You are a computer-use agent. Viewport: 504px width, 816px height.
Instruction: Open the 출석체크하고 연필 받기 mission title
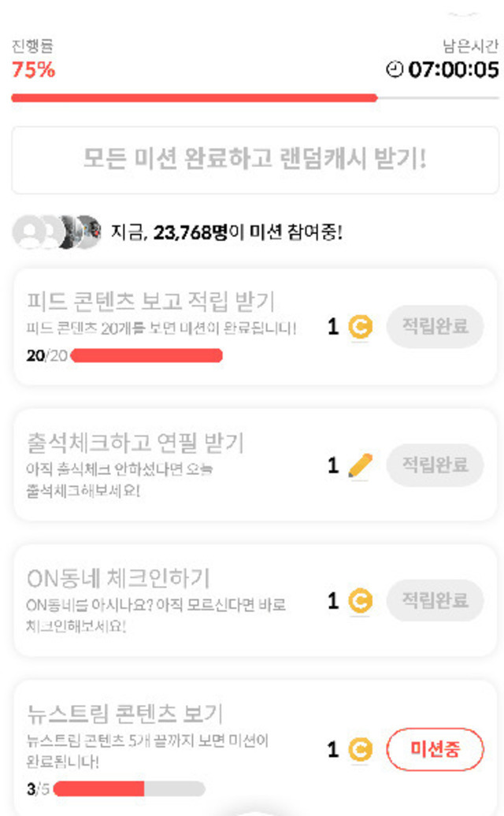pos(135,443)
